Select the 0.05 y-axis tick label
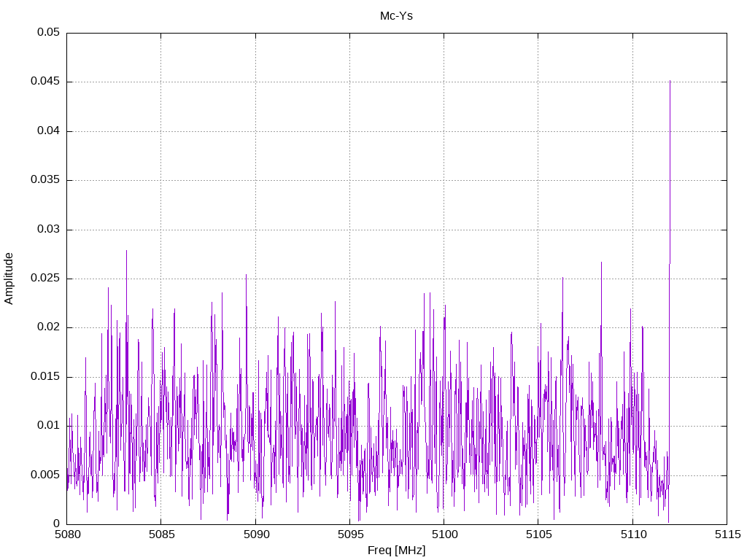The image size is (747, 560). [48, 33]
